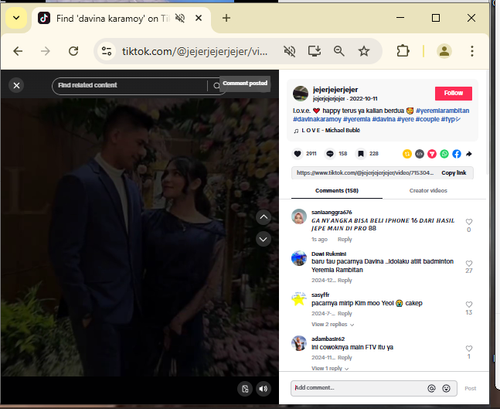Follow the jejerjejerjejer account
Screen dimensions: 500x409
(453, 93)
